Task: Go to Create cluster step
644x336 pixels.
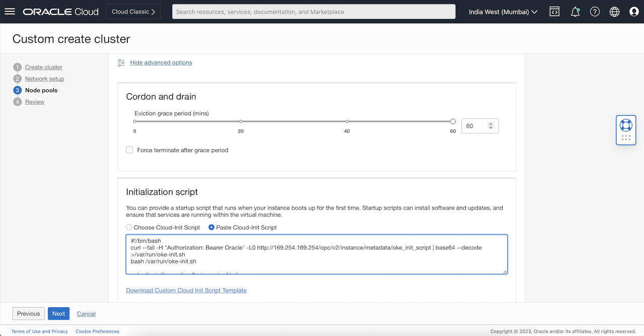Action: tap(44, 67)
